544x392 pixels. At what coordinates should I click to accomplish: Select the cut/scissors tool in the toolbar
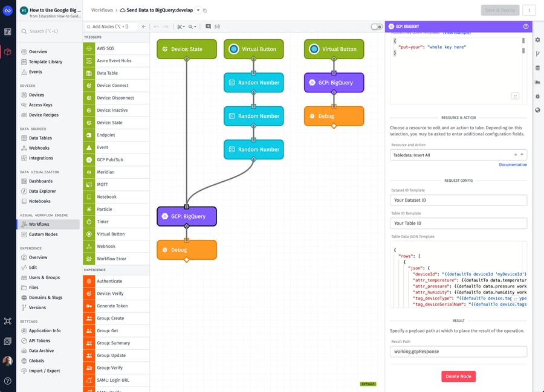(180, 27)
